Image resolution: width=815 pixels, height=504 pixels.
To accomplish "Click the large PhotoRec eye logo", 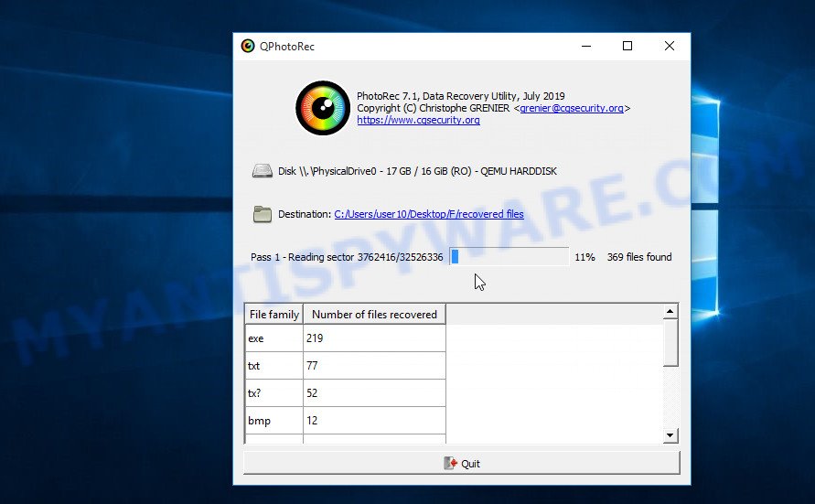I will [x=323, y=108].
